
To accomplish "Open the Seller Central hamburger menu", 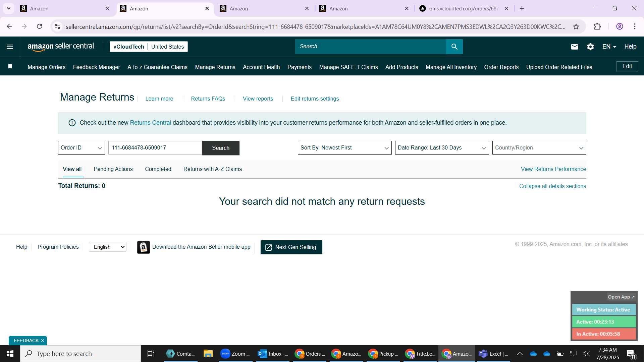I will click(10, 47).
